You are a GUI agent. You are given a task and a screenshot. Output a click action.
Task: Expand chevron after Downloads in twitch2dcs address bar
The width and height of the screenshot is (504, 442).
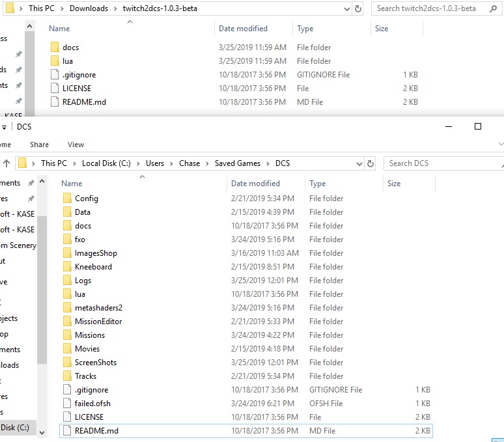[115, 8]
